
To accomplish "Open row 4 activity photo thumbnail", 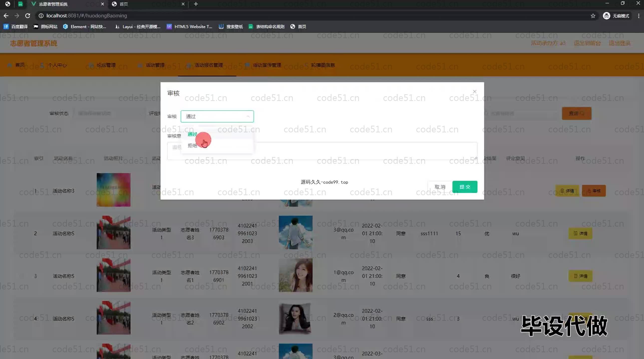I will click(x=114, y=318).
